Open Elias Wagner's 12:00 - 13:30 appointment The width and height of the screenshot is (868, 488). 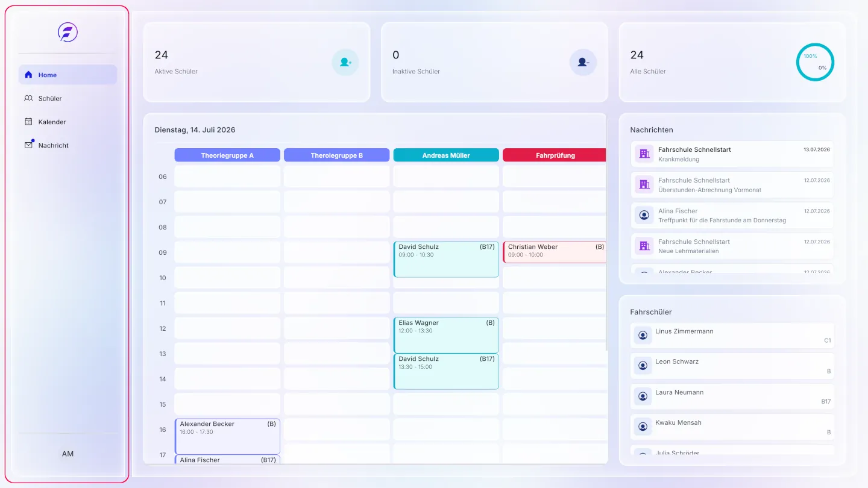click(x=446, y=335)
